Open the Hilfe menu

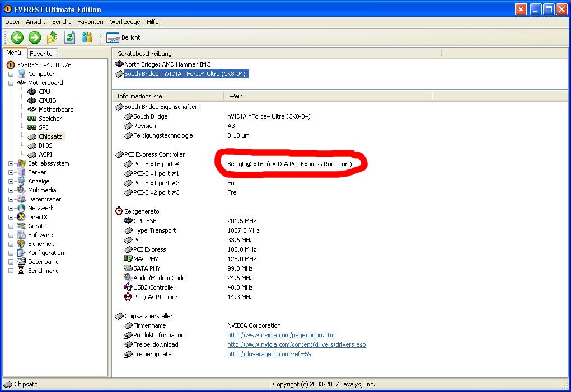(x=153, y=22)
